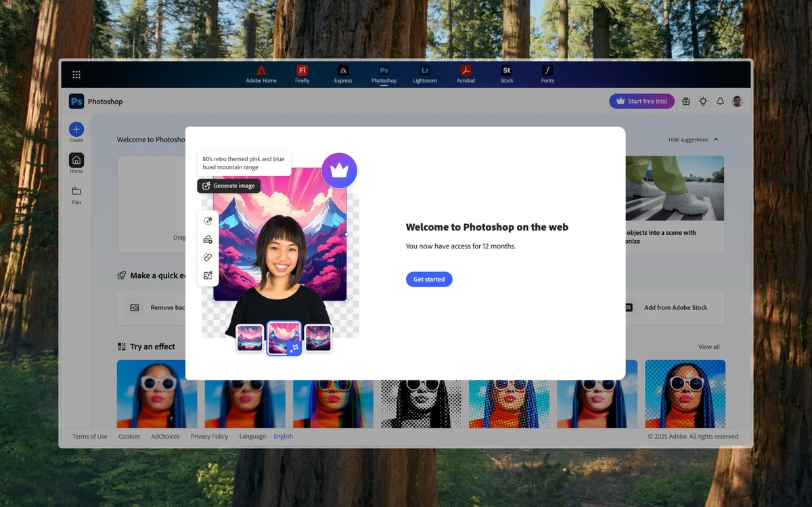Open the discover lightbulb panel

tap(702, 101)
